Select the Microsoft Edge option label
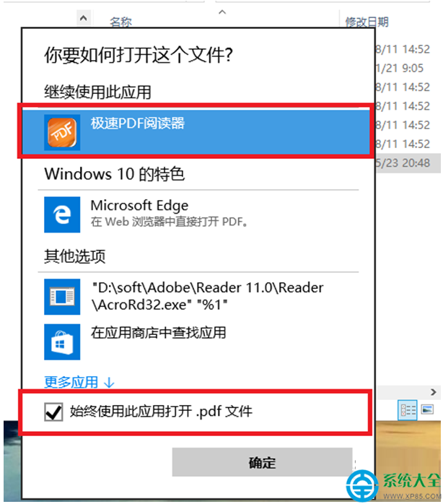443x504 pixels. (139, 205)
